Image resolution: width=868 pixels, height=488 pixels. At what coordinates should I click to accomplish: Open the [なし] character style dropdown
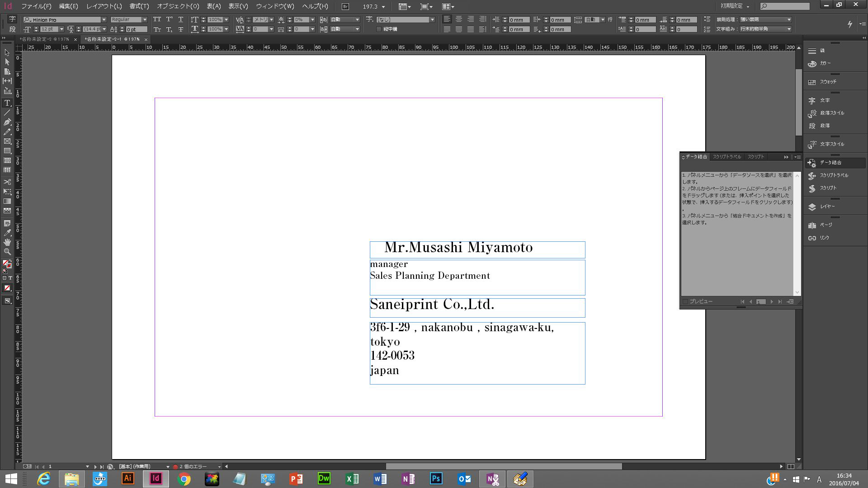pos(432,19)
